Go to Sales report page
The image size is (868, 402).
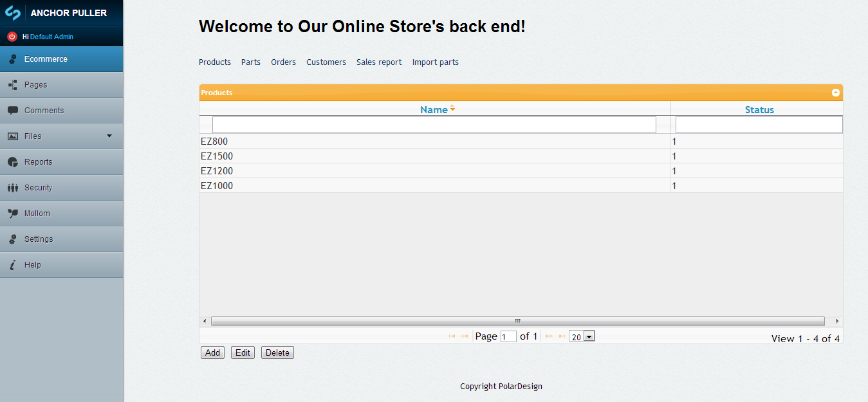coord(379,62)
